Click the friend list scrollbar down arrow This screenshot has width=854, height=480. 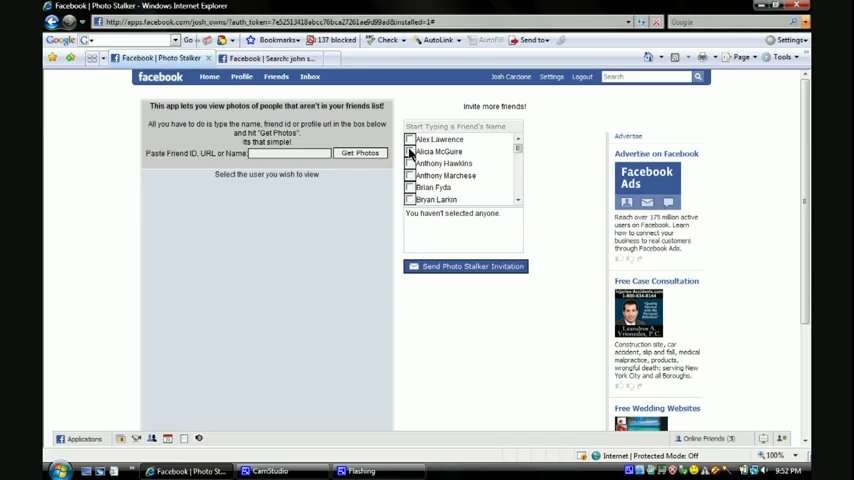(x=518, y=200)
